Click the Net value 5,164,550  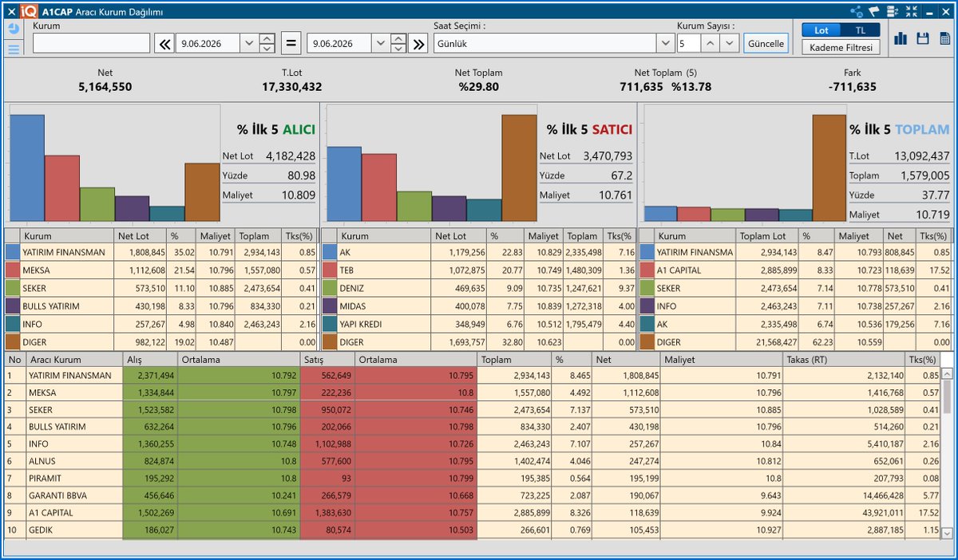pyautogui.click(x=105, y=87)
